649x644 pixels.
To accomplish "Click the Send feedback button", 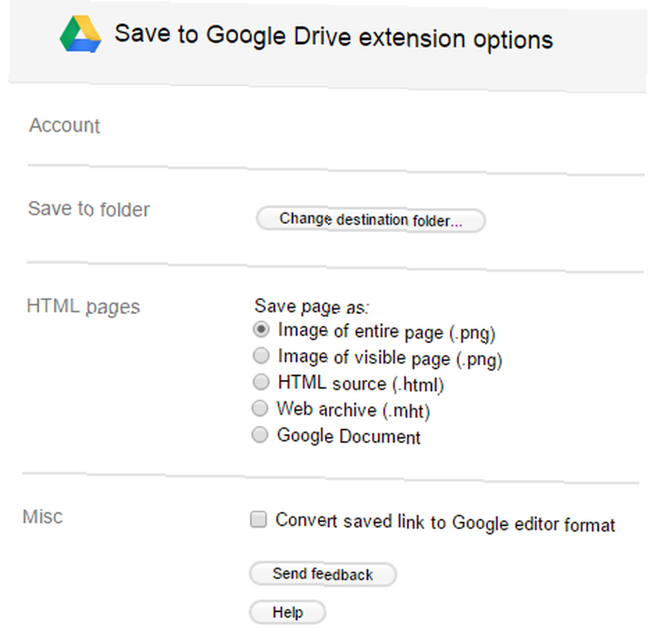I will click(323, 574).
